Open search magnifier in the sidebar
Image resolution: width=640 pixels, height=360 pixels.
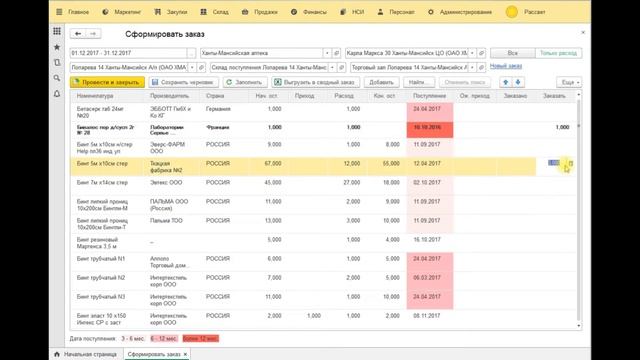pyautogui.click(x=57, y=78)
